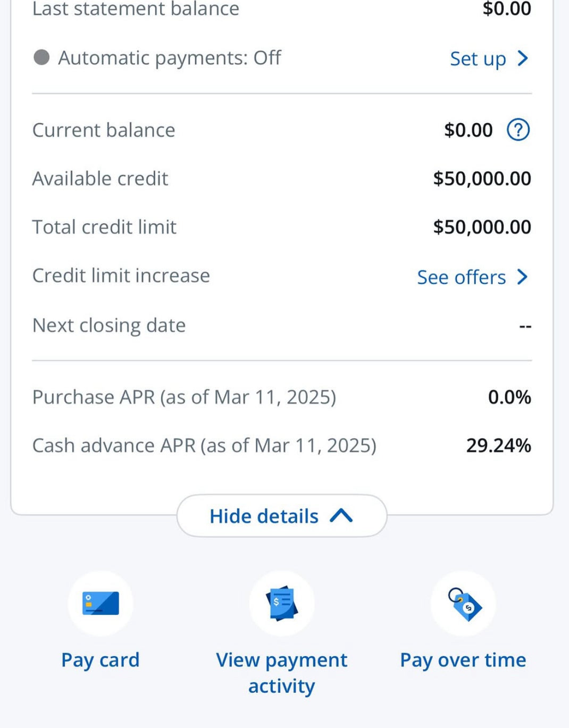Collapse the card with Hide details text
The image size is (569, 728).
tap(264, 516)
